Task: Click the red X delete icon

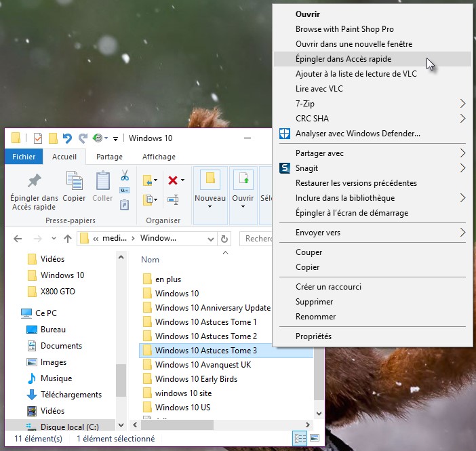Action: [172, 180]
